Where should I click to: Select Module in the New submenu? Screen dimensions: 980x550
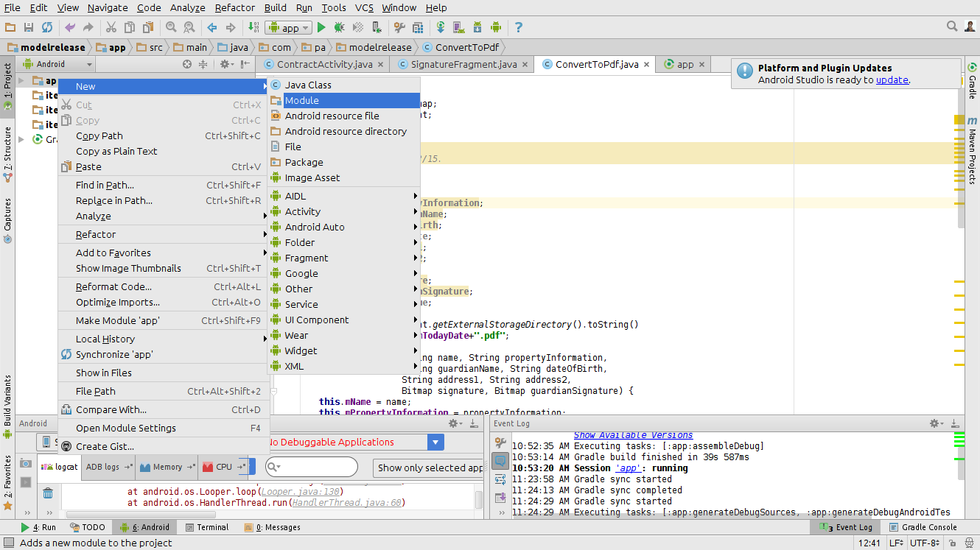(x=343, y=100)
